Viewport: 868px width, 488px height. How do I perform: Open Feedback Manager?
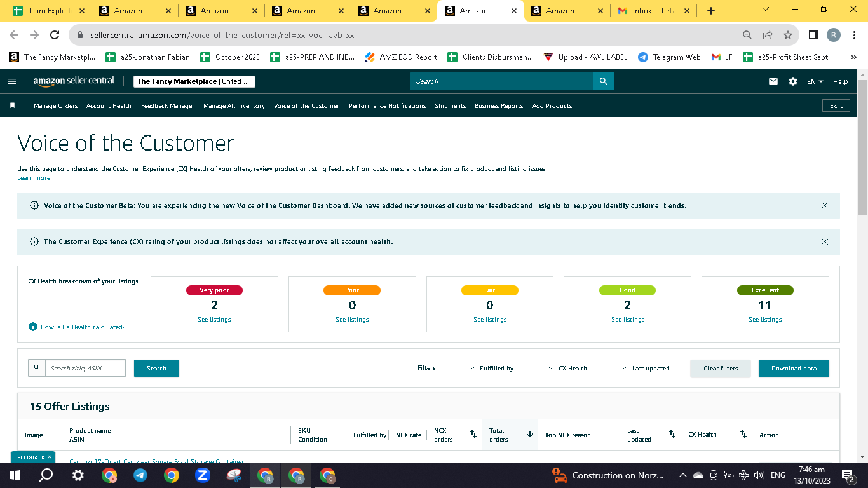[x=168, y=106]
